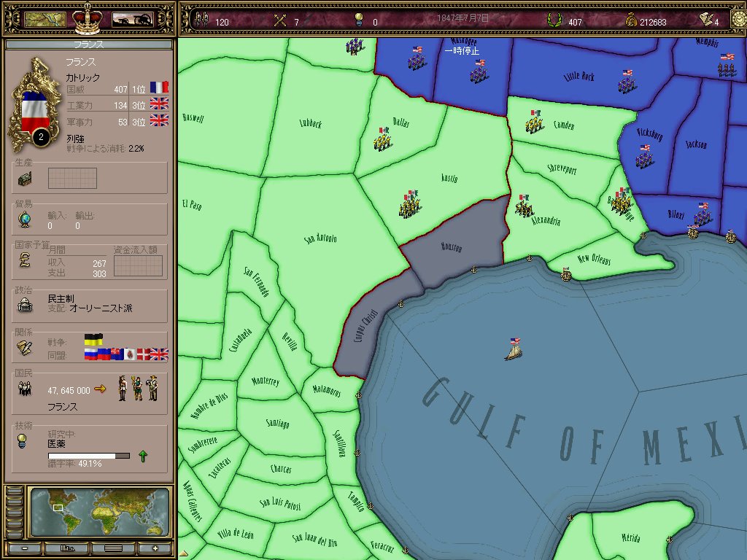Click the British flag next to industry rank
The width and height of the screenshot is (747, 560).
tap(159, 104)
